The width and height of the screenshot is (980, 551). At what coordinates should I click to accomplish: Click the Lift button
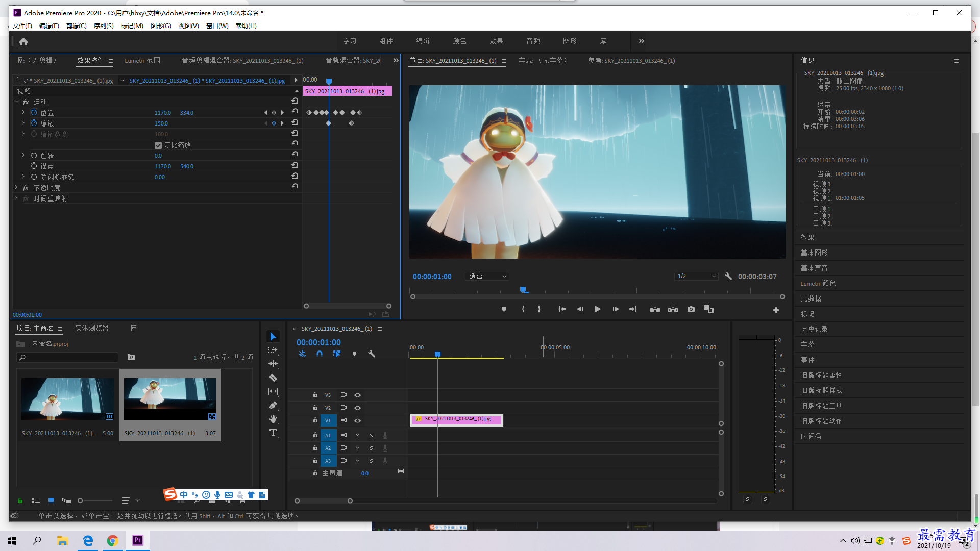(655, 309)
